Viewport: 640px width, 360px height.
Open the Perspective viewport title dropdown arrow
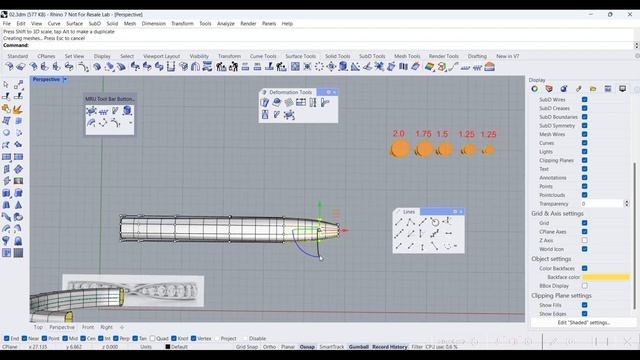65,79
